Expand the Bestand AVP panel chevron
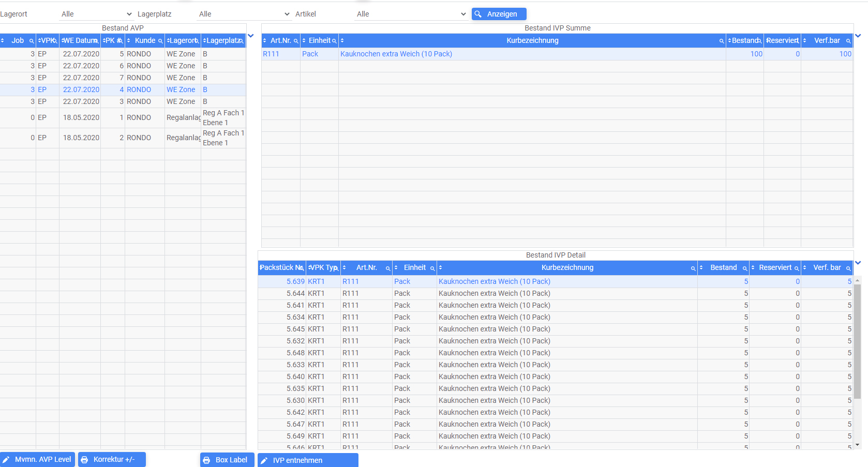The height and width of the screenshot is (467, 868). (251, 36)
